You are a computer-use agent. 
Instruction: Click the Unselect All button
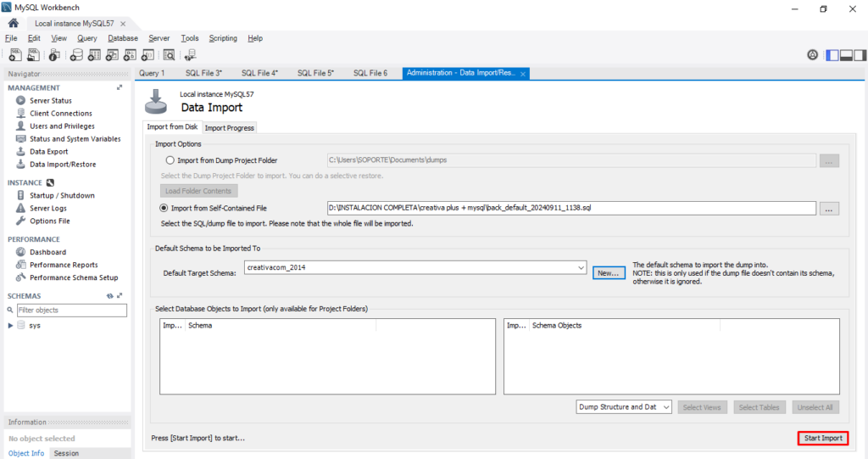click(815, 407)
